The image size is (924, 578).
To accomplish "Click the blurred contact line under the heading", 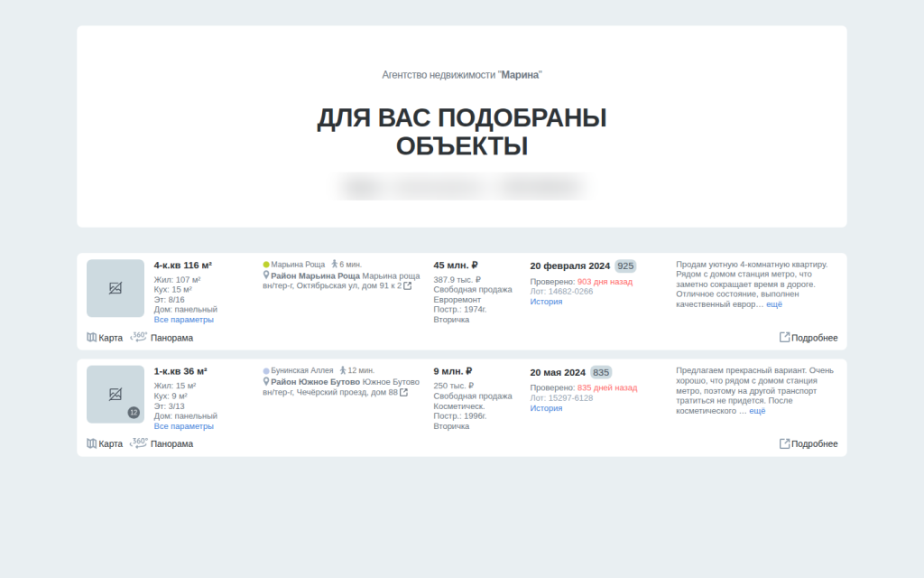I will pos(461,187).
